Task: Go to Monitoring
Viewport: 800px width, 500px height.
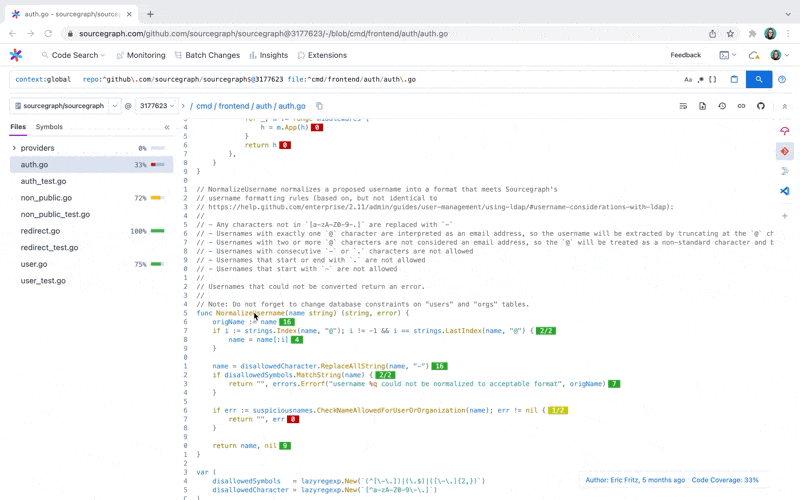Action: click(141, 55)
